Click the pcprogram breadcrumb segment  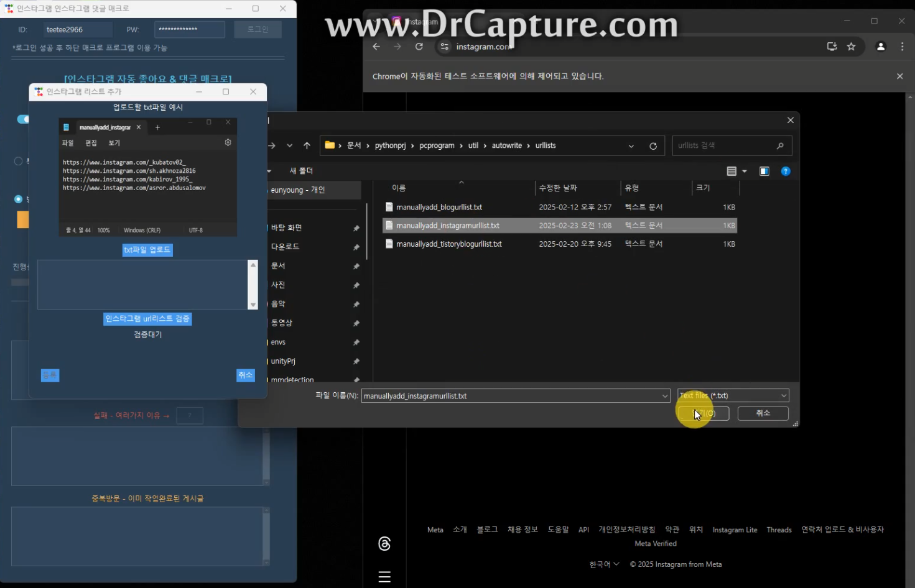437,145
